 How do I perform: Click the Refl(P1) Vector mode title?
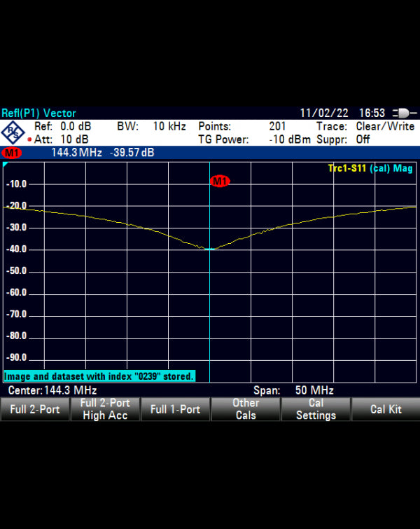click(x=39, y=113)
